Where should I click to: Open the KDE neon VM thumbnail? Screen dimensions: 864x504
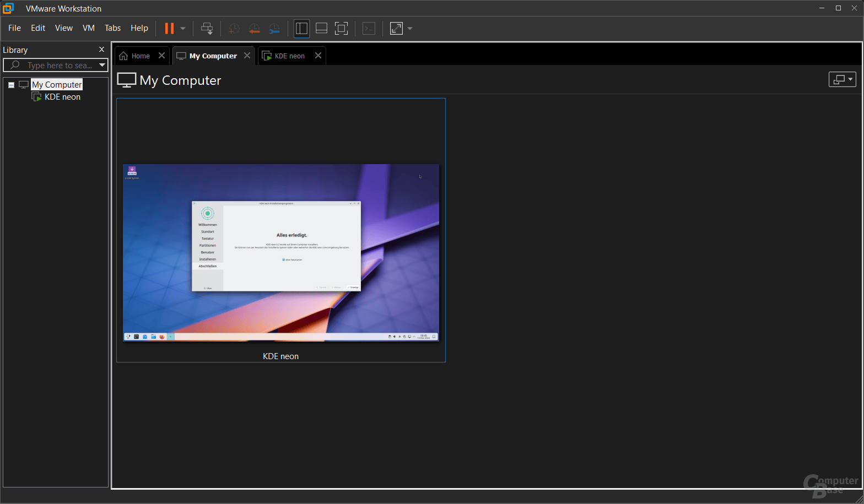point(281,252)
